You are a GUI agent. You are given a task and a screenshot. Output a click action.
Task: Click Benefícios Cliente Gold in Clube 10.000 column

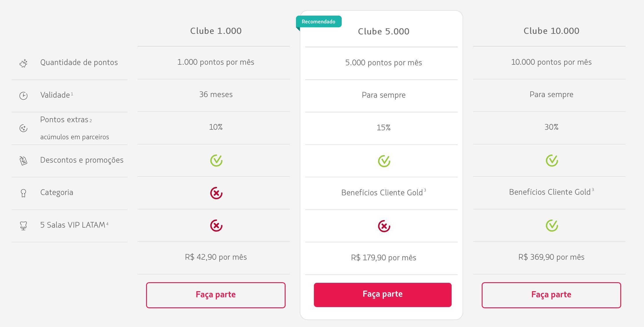[550, 192]
